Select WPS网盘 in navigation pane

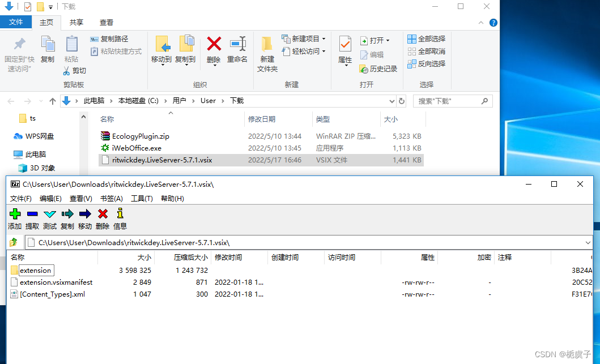[x=33, y=136]
